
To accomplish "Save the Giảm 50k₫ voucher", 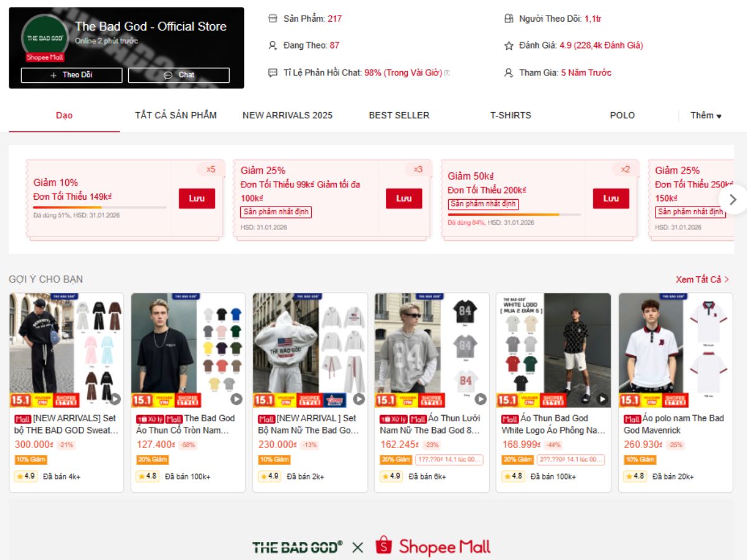I will click(611, 198).
